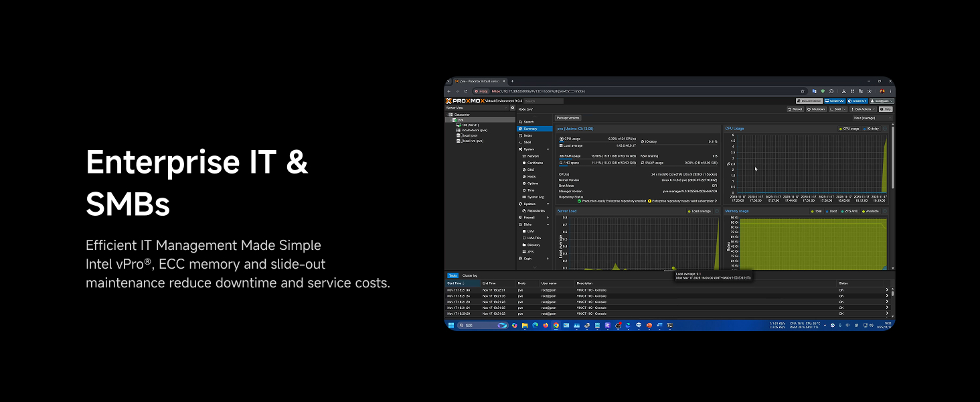Viewport: 980px width, 402px height.
Task: Open the Notes section in the sidebar
Action: 527,135
